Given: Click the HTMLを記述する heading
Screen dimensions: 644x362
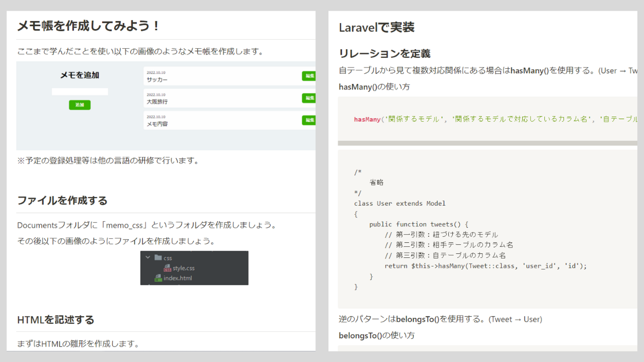Looking at the screenshot, I should (55, 320).
